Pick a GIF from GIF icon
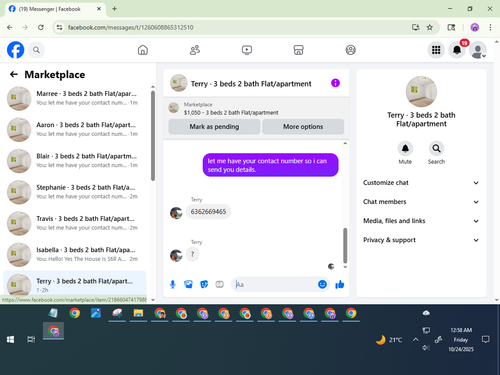Viewport: 500px width, 375px height. pyautogui.click(x=219, y=284)
